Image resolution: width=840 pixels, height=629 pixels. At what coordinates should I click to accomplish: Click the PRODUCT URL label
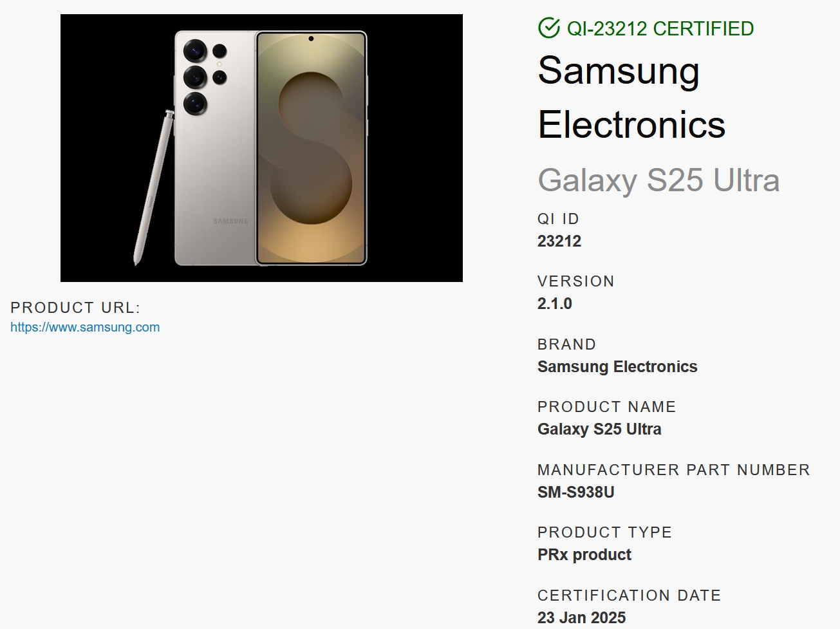[x=75, y=308]
